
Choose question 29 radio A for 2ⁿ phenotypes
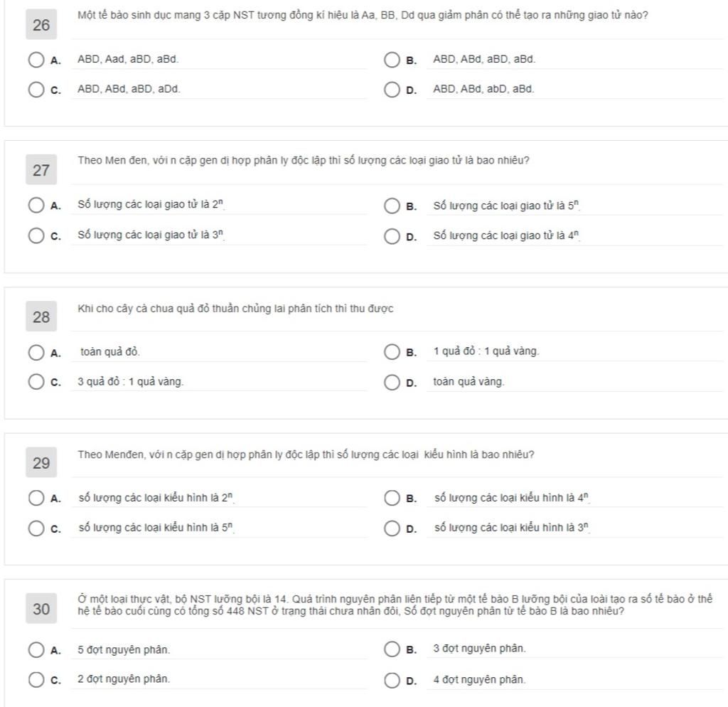[36, 498]
